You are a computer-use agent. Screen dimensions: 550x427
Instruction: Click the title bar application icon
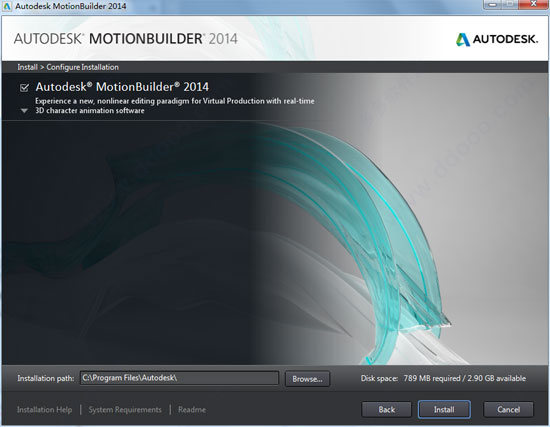coord(7,6)
